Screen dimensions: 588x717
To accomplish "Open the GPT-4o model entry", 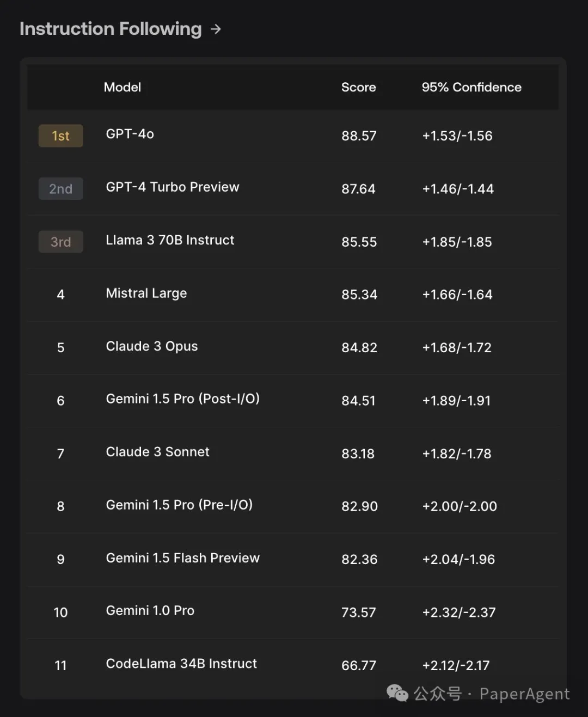I will 130,134.
